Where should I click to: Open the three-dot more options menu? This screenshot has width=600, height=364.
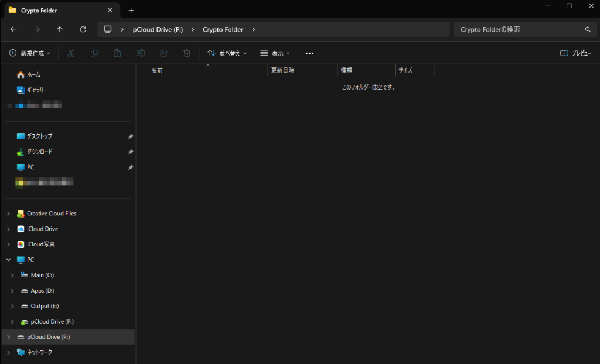310,53
